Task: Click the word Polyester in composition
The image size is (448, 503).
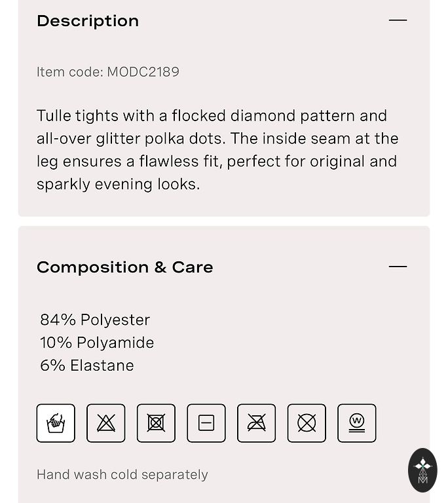Action: (x=115, y=320)
